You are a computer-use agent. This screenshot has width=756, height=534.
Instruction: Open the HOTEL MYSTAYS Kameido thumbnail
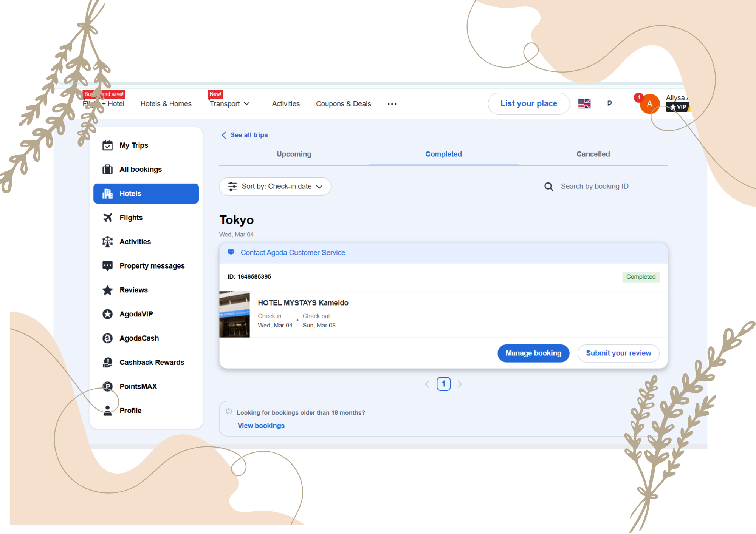pyautogui.click(x=234, y=314)
